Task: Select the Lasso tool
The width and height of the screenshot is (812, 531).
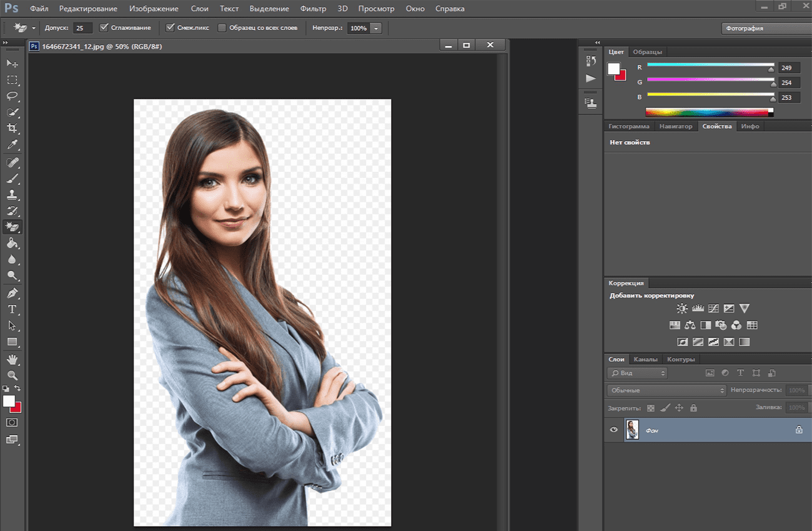Action: point(12,96)
